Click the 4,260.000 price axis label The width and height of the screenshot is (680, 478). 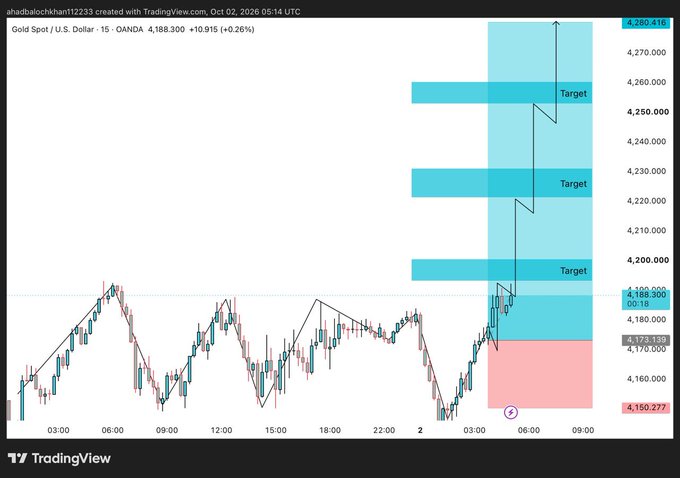[x=646, y=82]
